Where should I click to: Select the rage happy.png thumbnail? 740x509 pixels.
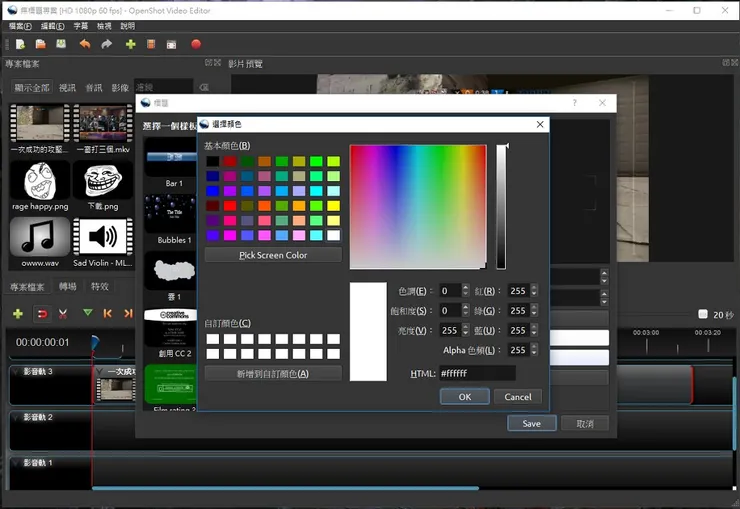(x=40, y=181)
